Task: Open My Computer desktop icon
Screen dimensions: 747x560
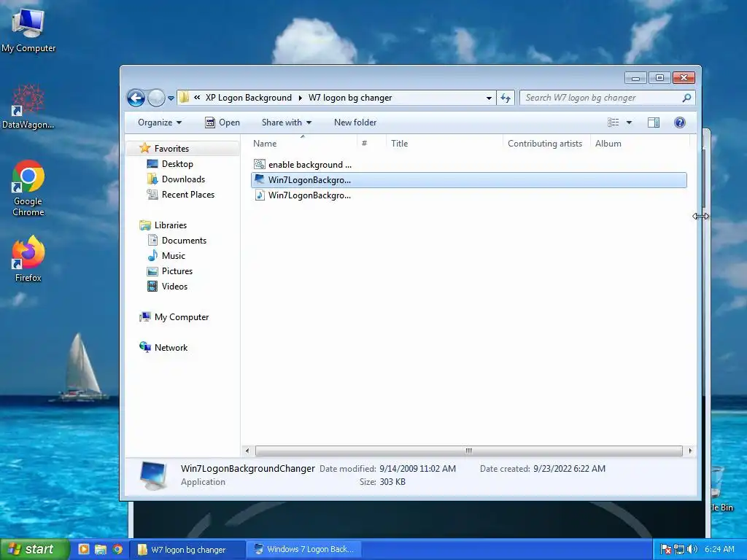Action: tap(28, 29)
